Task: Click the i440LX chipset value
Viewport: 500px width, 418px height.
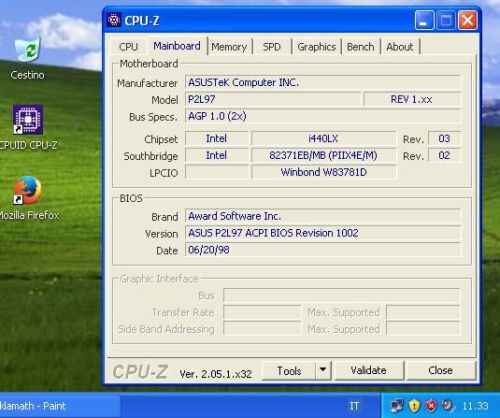Action: click(x=323, y=138)
